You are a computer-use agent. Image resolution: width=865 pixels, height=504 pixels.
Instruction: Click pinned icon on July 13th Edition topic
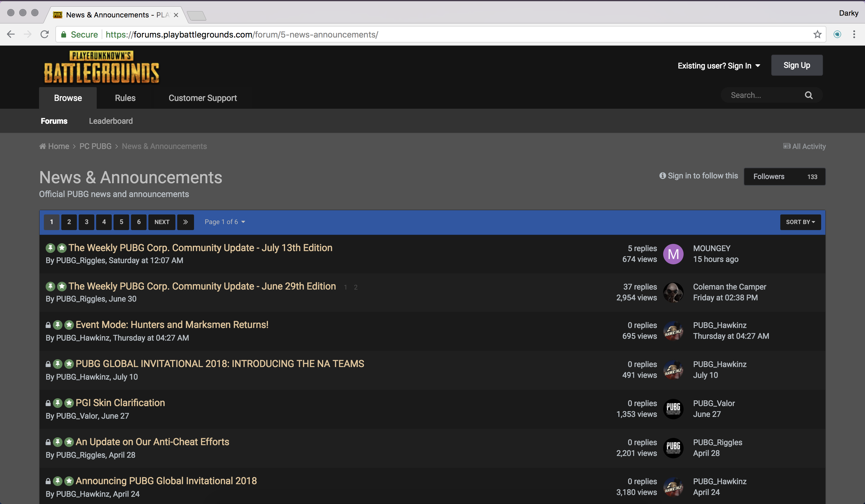point(50,248)
